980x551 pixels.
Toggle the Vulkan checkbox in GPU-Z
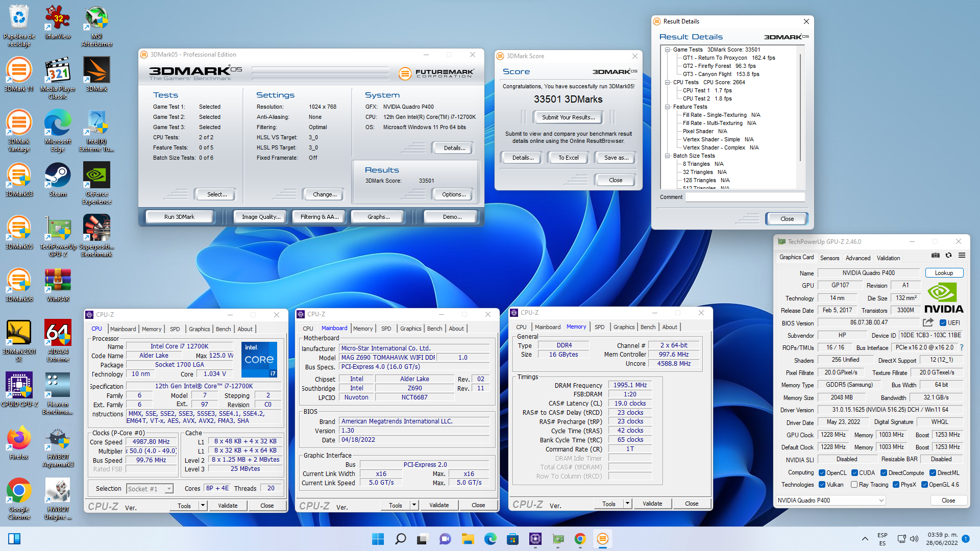point(822,485)
